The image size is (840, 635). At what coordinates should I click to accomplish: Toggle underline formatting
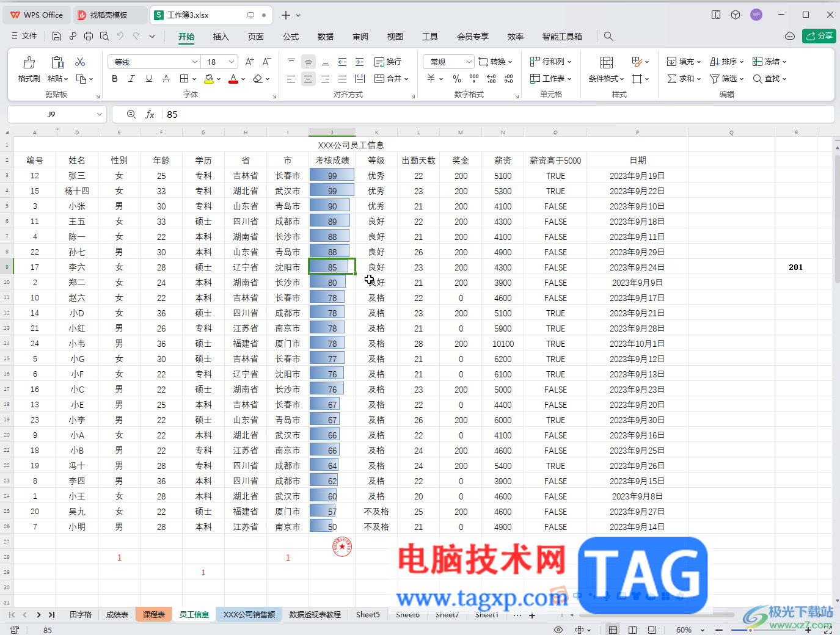click(148, 79)
